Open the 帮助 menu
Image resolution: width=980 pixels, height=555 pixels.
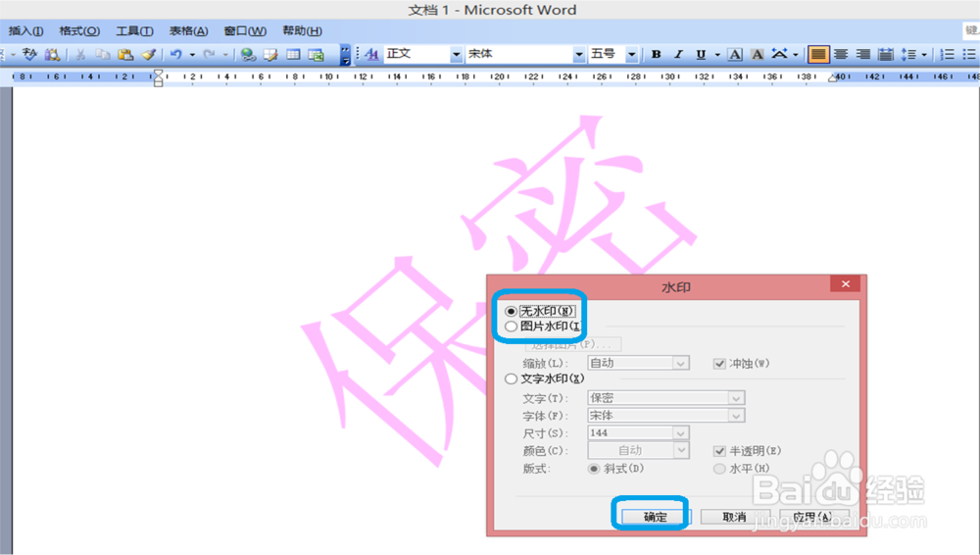[x=302, y=30]
